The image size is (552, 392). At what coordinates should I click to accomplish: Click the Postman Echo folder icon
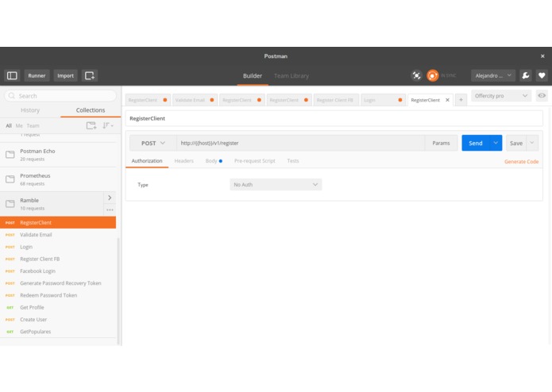tap(10, 155)
